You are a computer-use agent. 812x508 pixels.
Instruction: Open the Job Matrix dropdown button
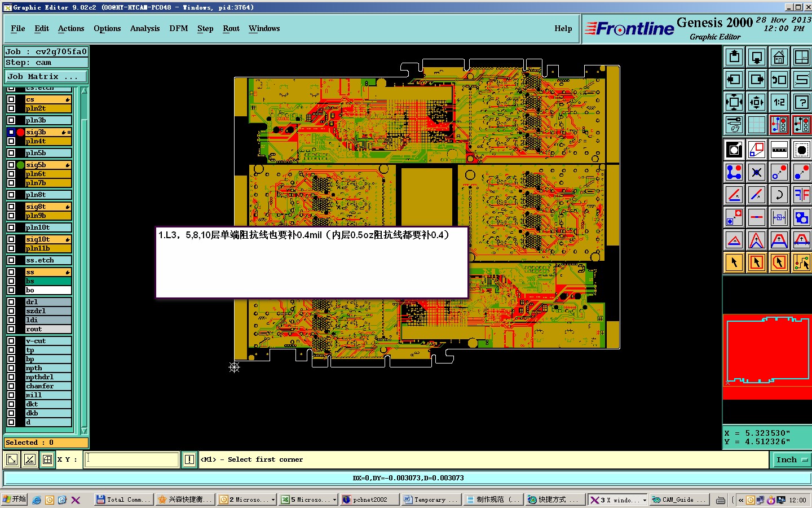click(x=46, y=76)
